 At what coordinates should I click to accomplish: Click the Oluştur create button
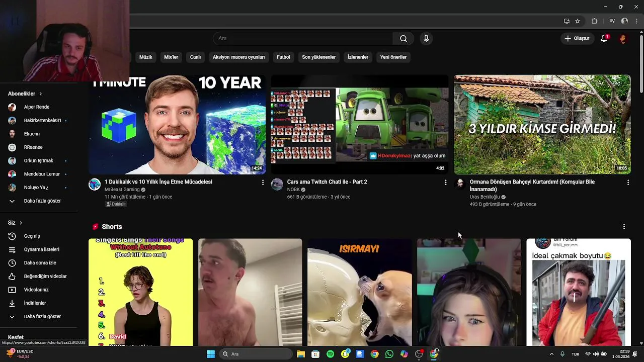tap(577, 39)
